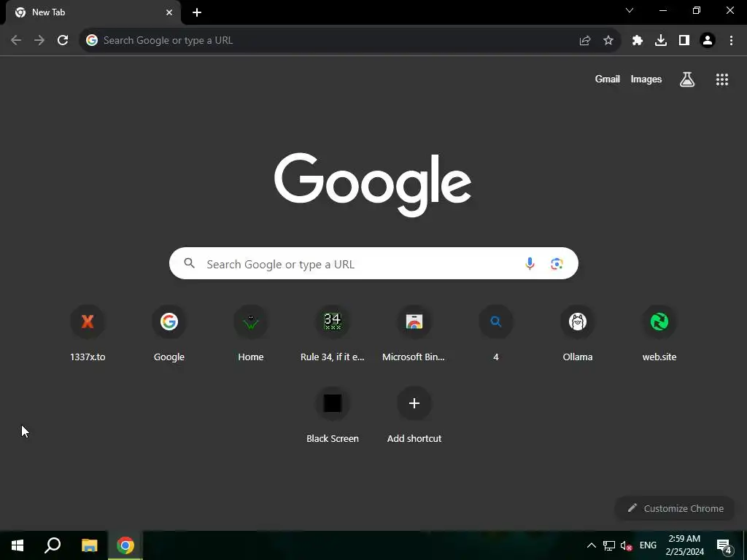Open the web.site shortcut tile

click(x=659, y=333)
